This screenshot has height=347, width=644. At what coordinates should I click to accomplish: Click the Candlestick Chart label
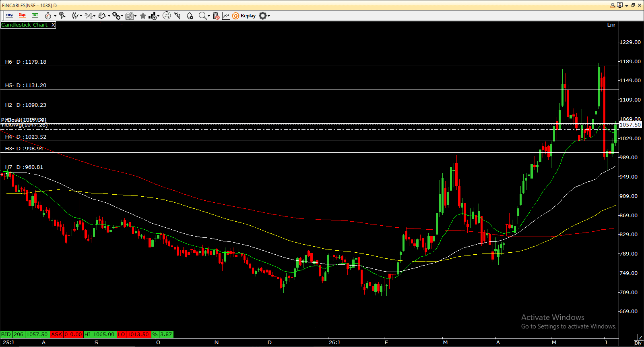(24, 25)
